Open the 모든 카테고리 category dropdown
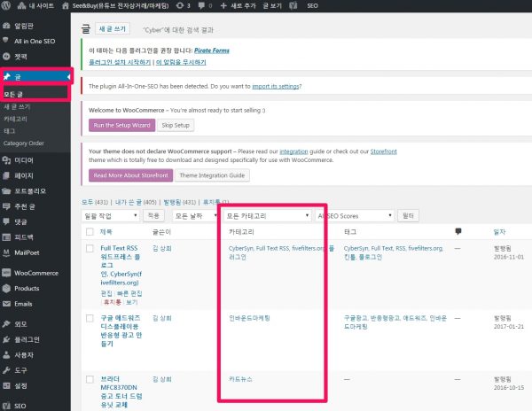 268,216
